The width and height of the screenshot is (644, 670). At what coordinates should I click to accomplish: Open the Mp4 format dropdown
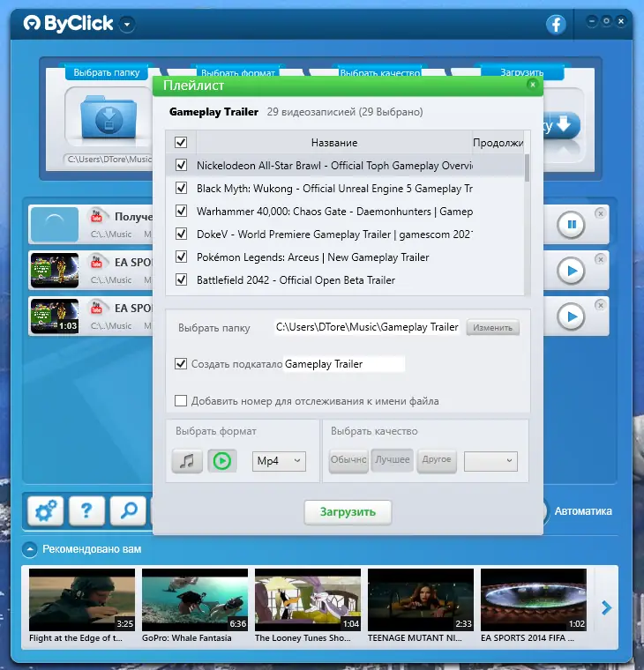click(x=279, y=461)
